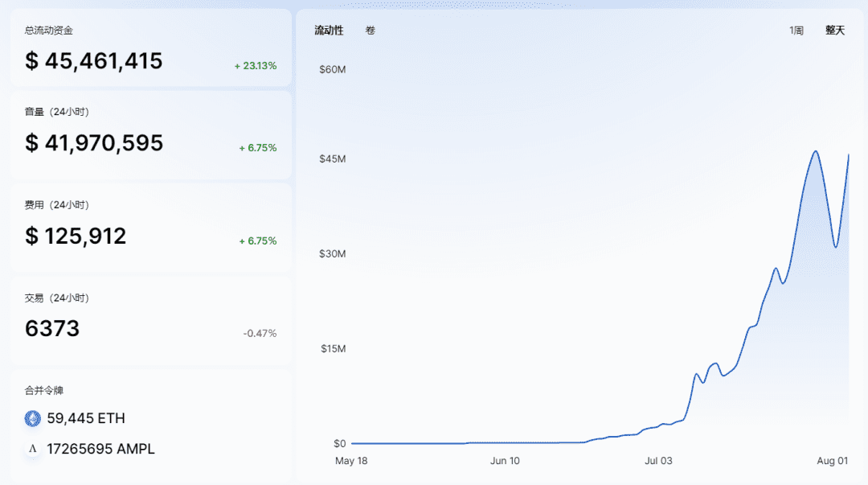
Task: Click the 总流动资金 label
Action: coord(49,31)
